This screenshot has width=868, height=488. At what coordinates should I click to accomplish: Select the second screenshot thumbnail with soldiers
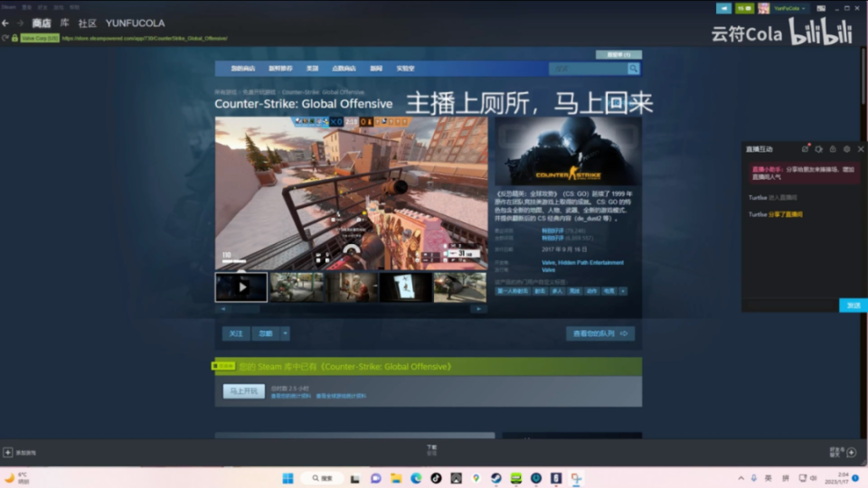coord(297,287)
